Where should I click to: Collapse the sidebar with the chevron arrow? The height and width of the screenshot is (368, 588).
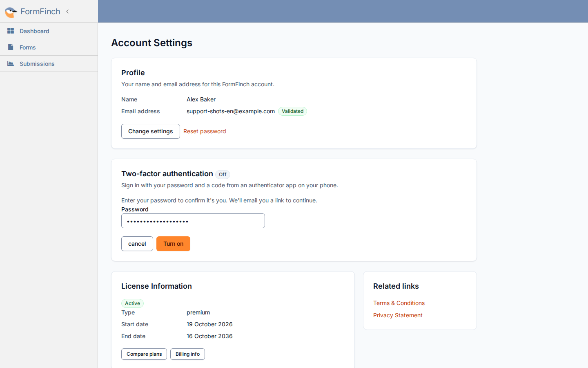(67, 11)
